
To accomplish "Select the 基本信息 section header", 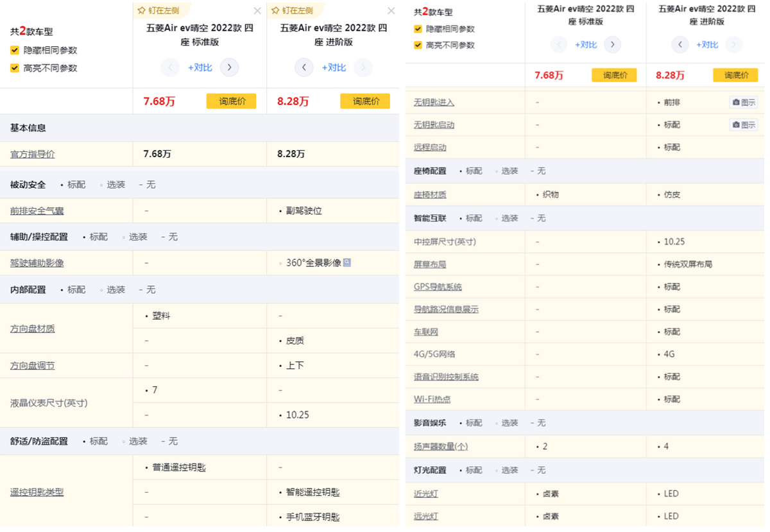I will [28, 128].
